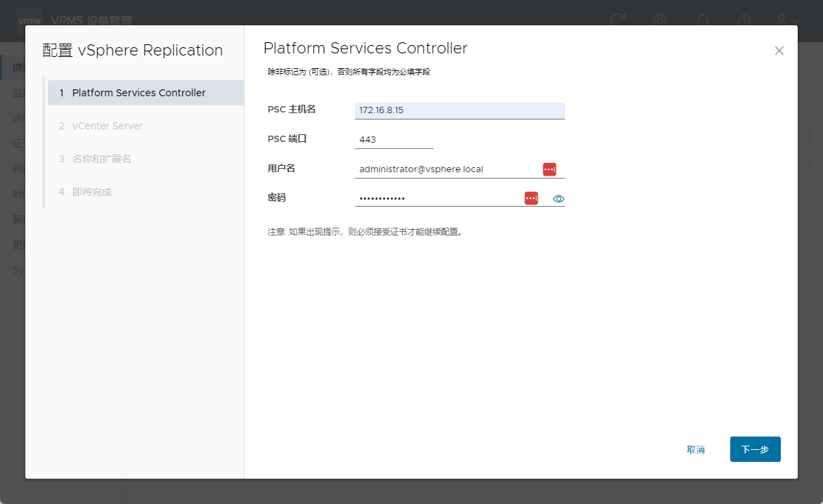The image size is (823, 504).
Task: Click the 取消 button
Action: [696, 449]
